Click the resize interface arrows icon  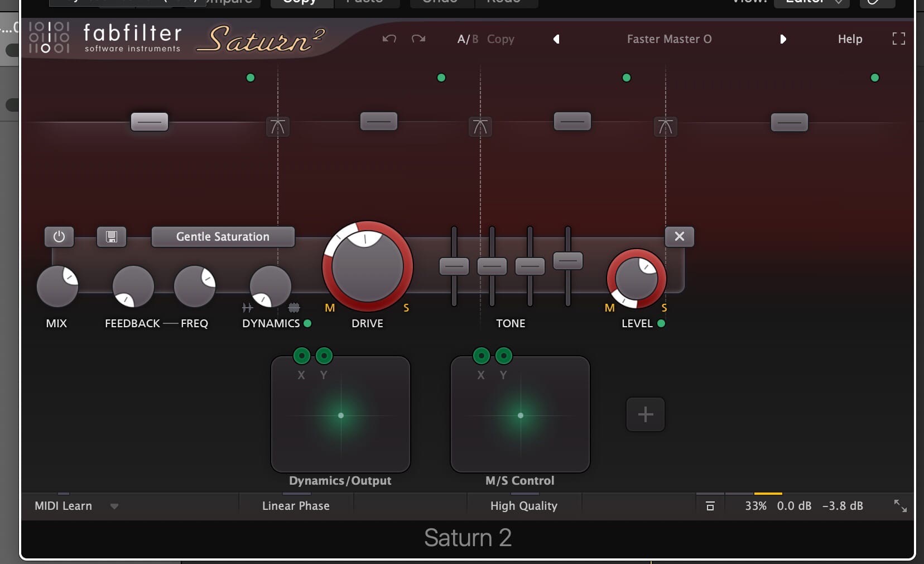pyautogui.click(x=900, y=506)
